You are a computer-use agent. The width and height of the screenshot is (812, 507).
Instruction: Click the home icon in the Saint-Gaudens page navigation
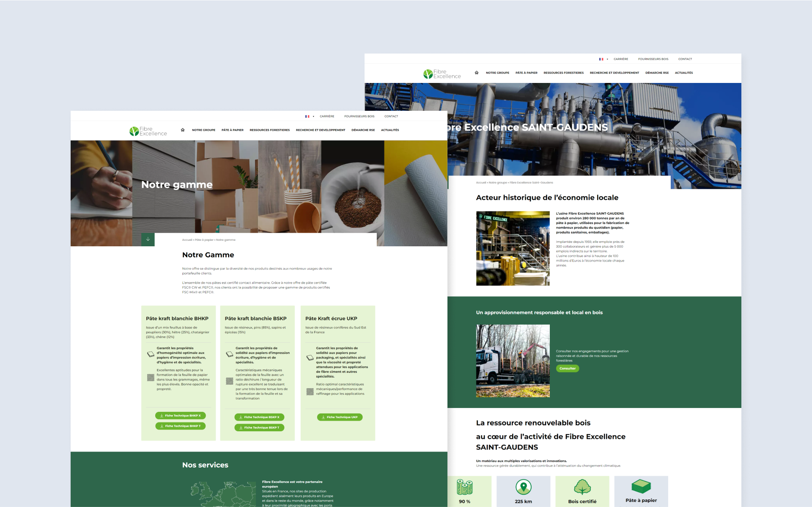click(477, 73)
